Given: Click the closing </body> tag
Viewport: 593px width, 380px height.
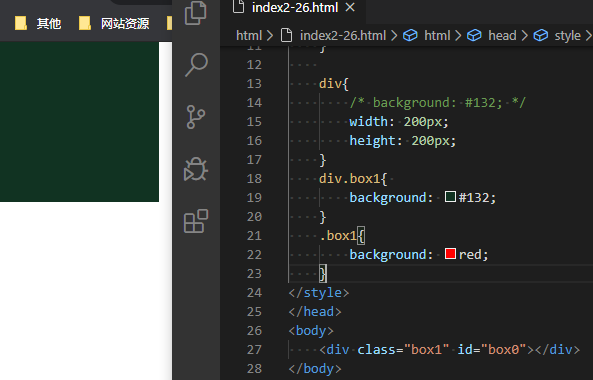Looking at the screenshot, I should tap(315, 369).
